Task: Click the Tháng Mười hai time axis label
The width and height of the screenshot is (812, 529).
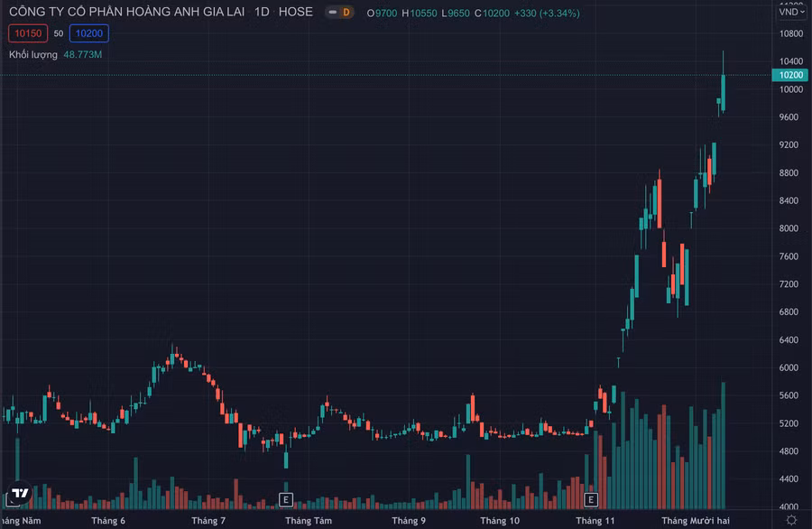Action: click(x=695, y=521)
